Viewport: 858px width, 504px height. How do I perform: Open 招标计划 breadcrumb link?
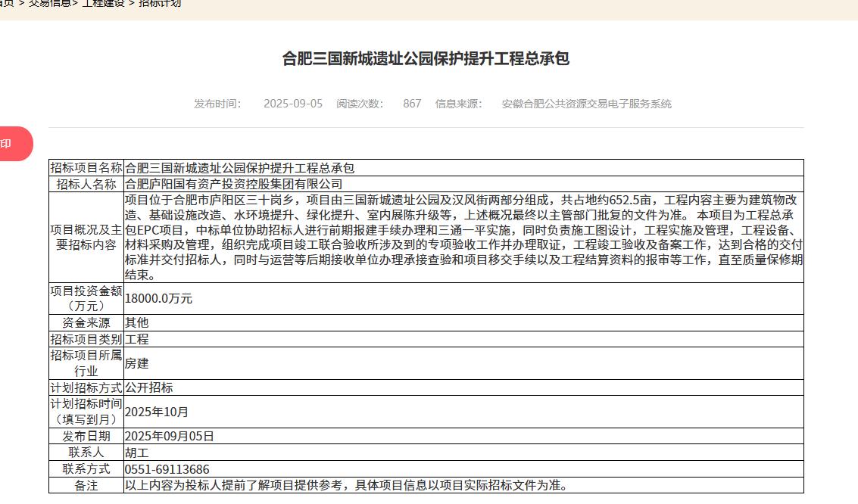pos(160,3)
